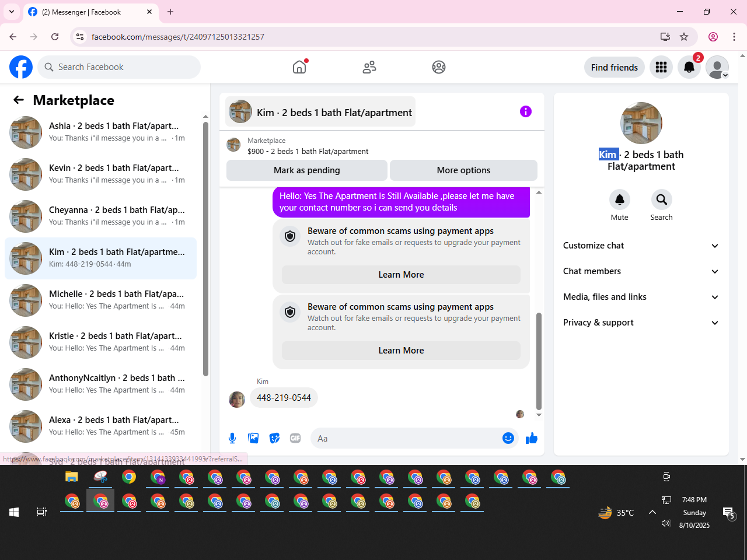The image size is (747, 560).
Task: Attach a file with the image icon
Action: pyautogui.click(x=253, y=438)
